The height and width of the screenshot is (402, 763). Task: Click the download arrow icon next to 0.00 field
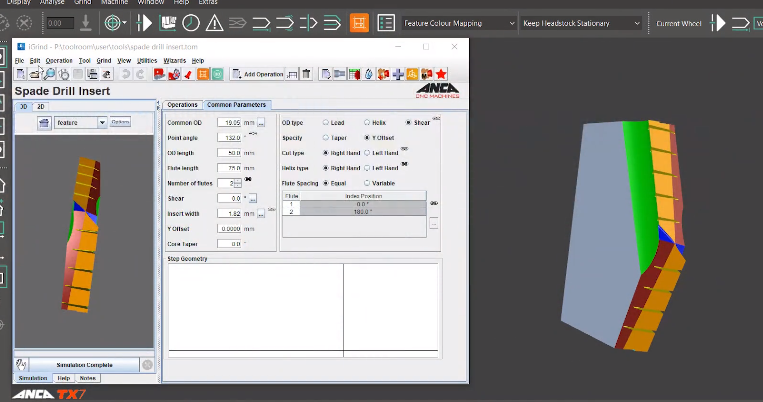tap(86, 23)
